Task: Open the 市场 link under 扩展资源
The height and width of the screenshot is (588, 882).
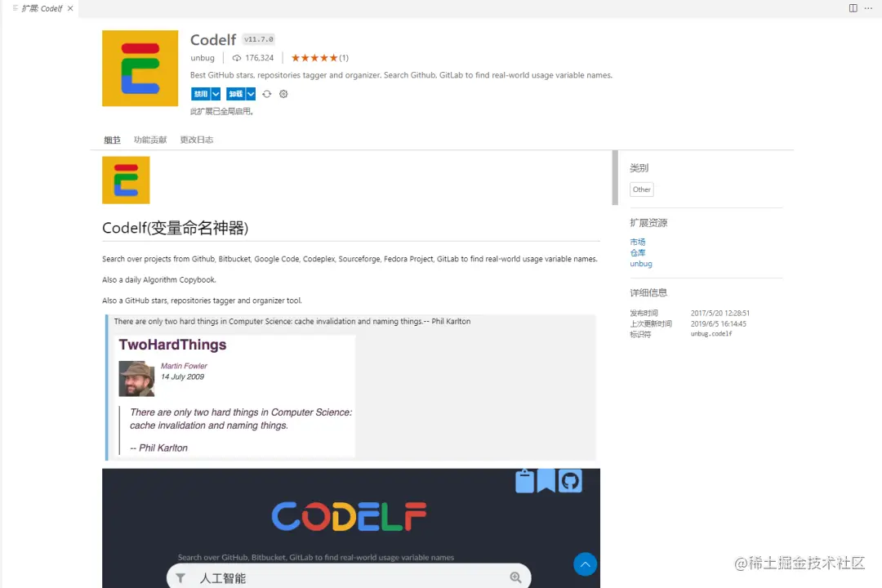Action: [638, 242]
